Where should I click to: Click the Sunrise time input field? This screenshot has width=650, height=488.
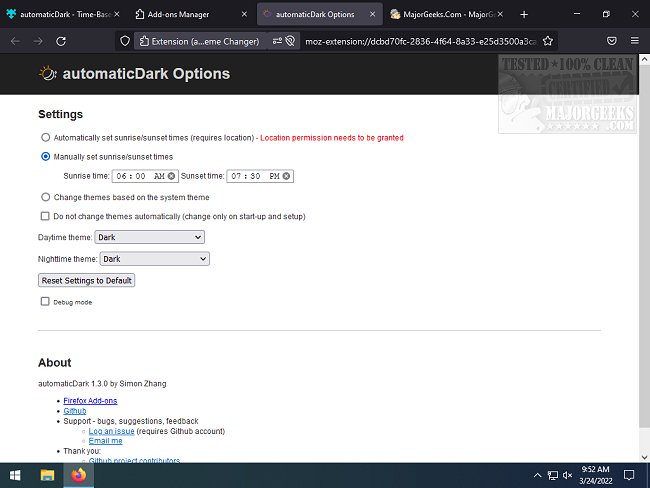click(x=145, y=176)
